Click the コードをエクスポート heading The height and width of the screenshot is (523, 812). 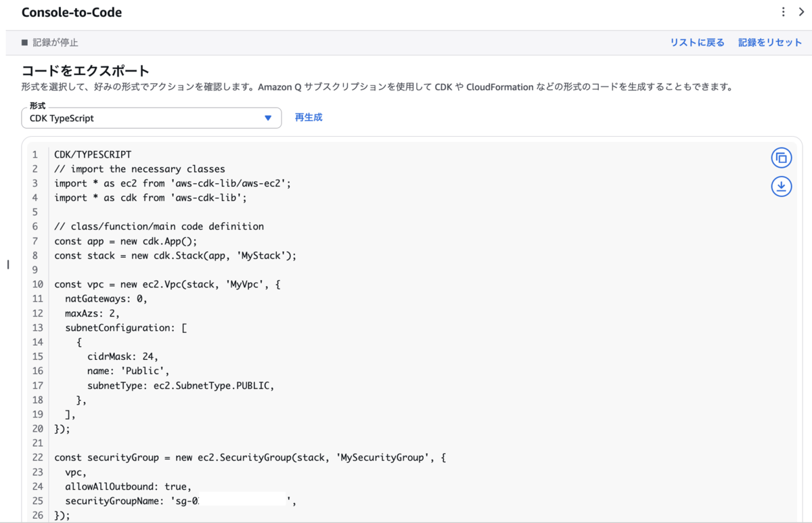point(85,71)
